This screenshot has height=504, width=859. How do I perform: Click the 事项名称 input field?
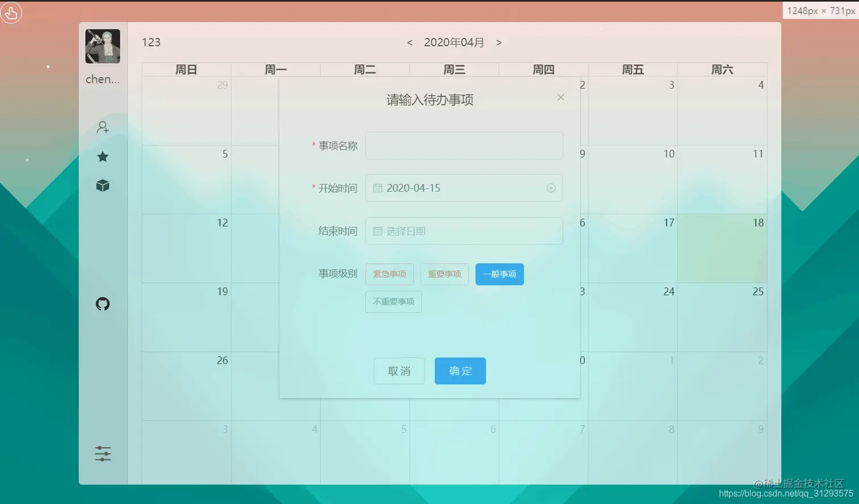[x=464, y=145]
